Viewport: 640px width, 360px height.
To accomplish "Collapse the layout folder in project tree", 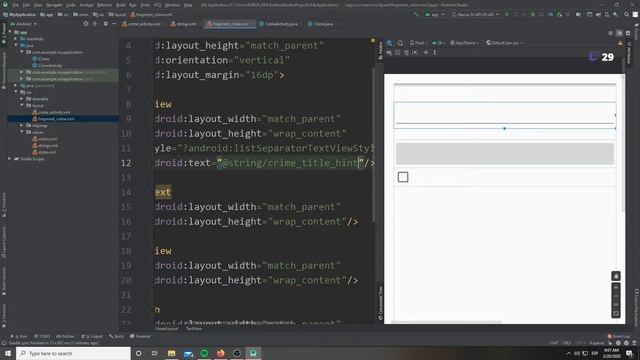I will [x=22, y=105].
